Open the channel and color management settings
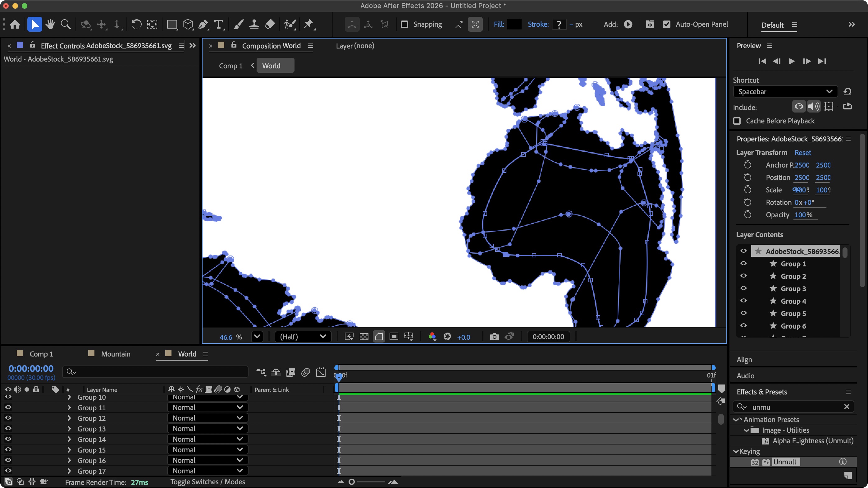The width and height of the screenshot is (868, 488). point(432,337)
